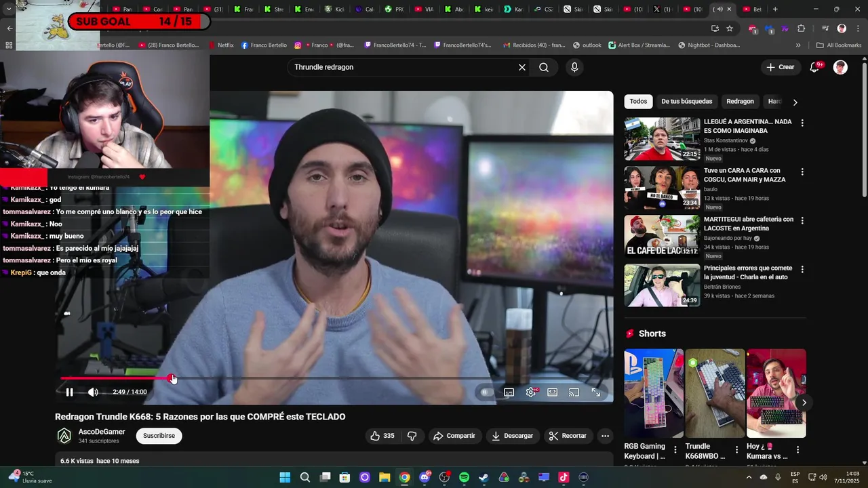Viewport: 868px width, 488px height.
Task: Open the Netflix bookmark
Action: (221, 45)
